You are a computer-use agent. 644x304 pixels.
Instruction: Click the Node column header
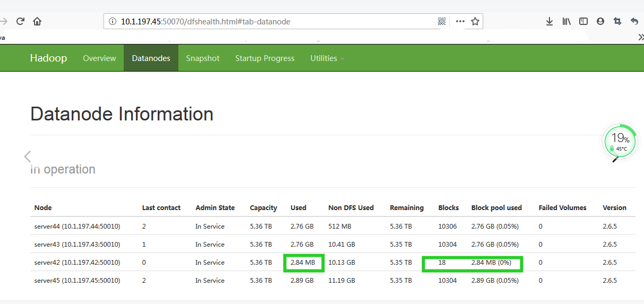(43, 207)
